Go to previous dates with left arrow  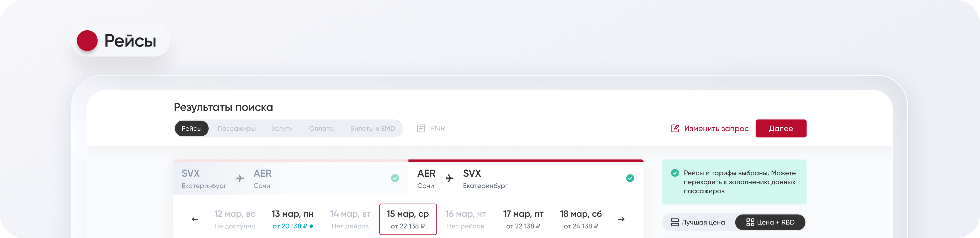pos(195,219)
